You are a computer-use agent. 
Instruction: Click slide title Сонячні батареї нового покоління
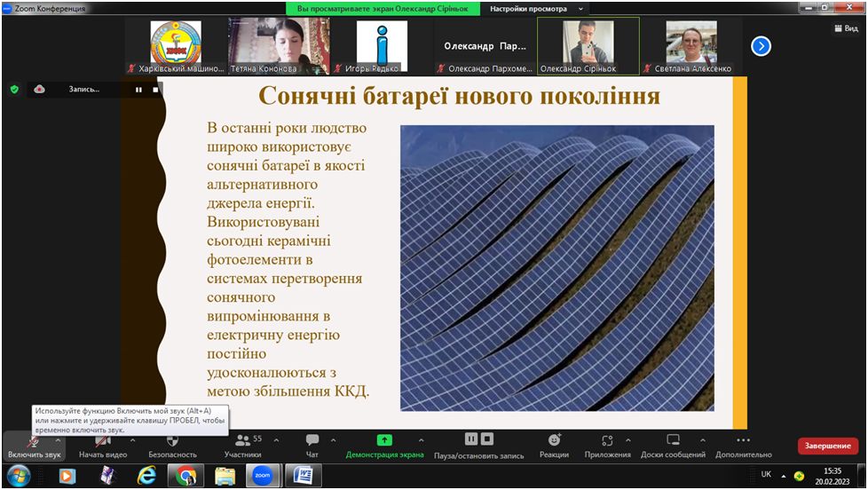460,96
